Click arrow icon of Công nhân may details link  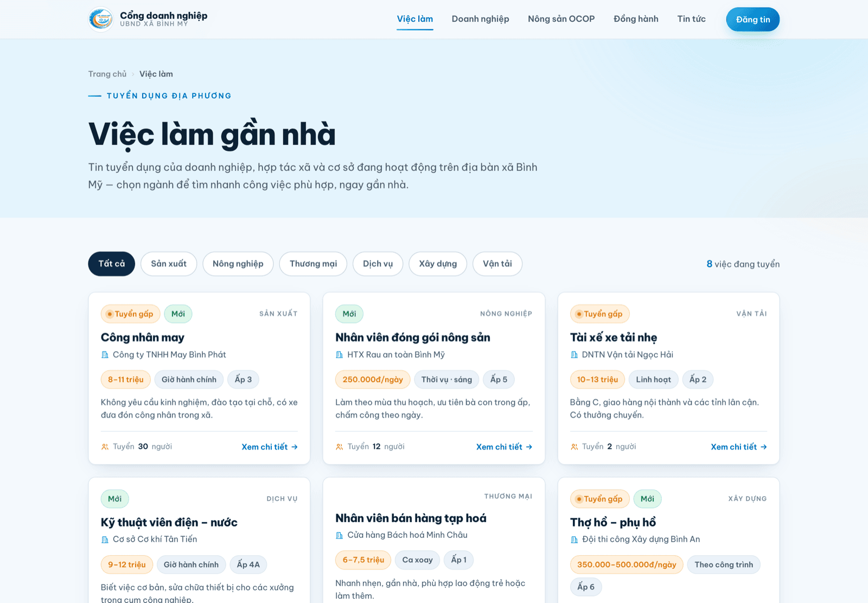[295, 447]
